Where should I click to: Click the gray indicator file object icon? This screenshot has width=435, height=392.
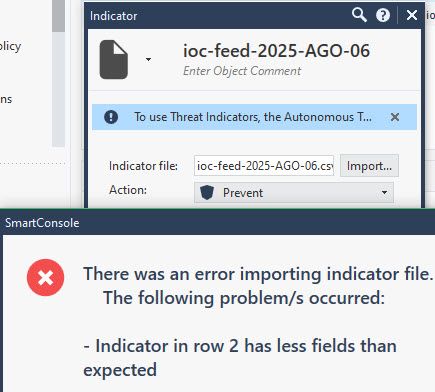(x=114, y=60)
